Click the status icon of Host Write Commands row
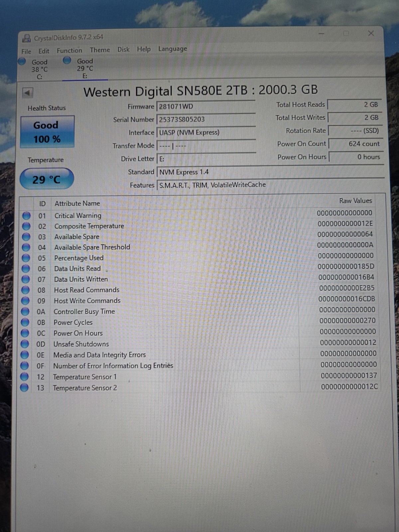The width and height of the screenshot is (399, 532). point(25,301)
